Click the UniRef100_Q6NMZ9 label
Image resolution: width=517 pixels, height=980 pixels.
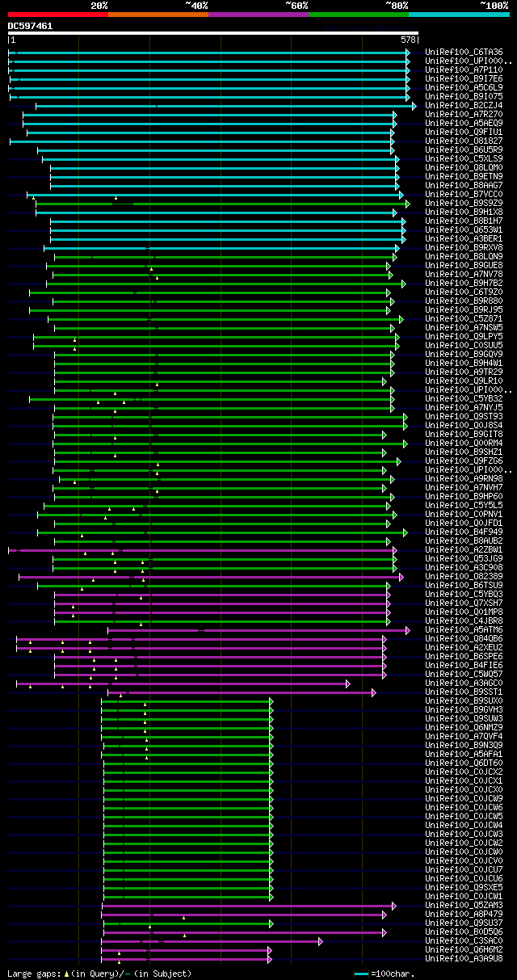pyautogui.click(x=464, y=727)
